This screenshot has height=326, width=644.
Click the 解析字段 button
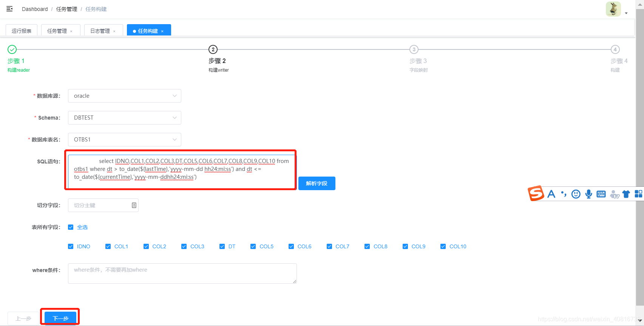[x=317, y=183]
